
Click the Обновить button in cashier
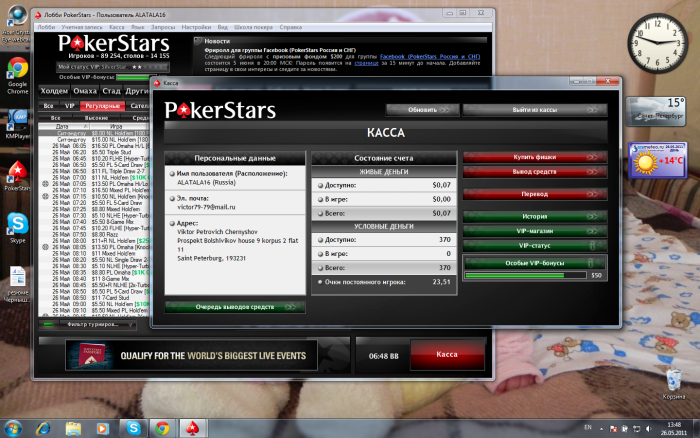coord(422,110)
